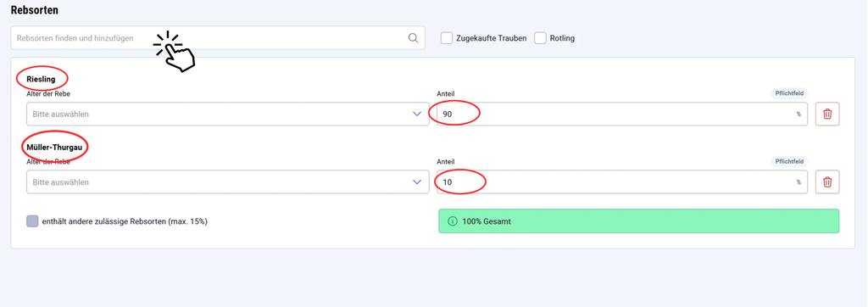Click the 'Zugekaufte Trauben' label text

[x=491, y=38]
